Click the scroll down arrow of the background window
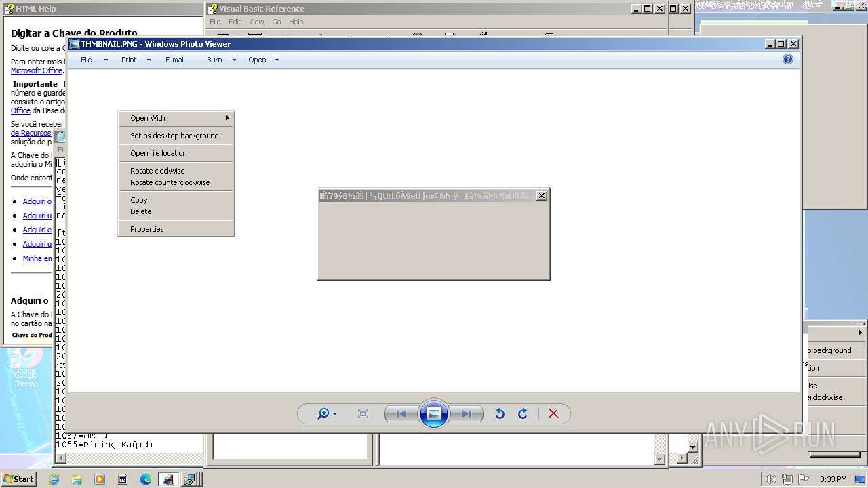Screen dimensions: 868x488 (x=692, y=447)
